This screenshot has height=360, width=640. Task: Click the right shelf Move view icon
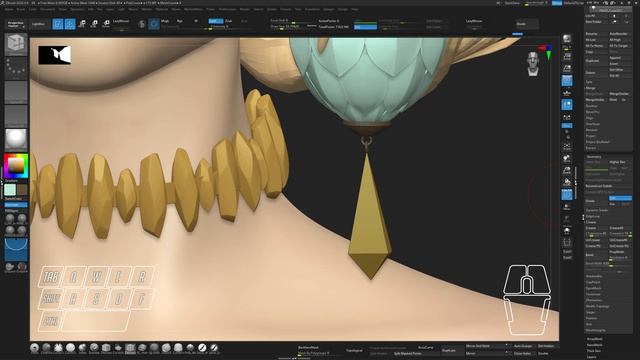(567, 158)
